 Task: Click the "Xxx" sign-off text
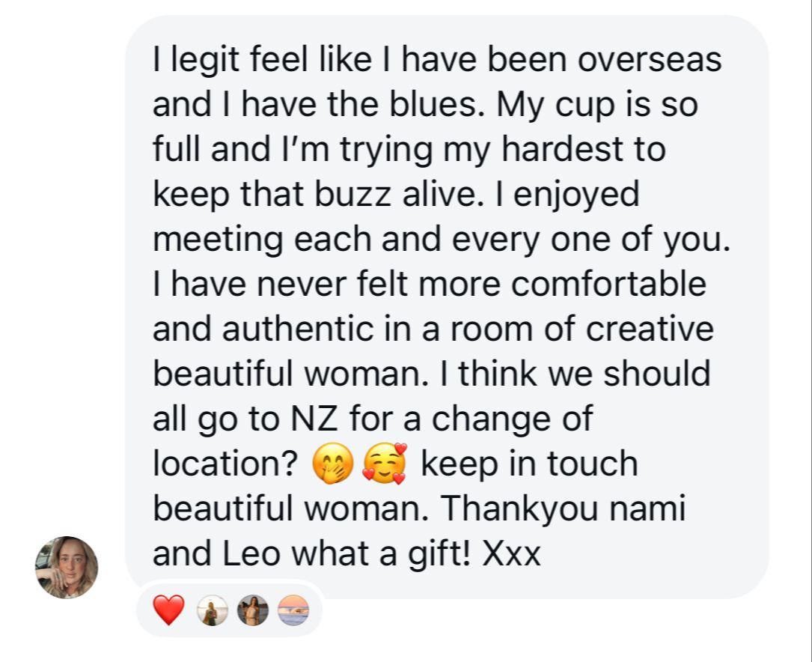pos(512,554)
